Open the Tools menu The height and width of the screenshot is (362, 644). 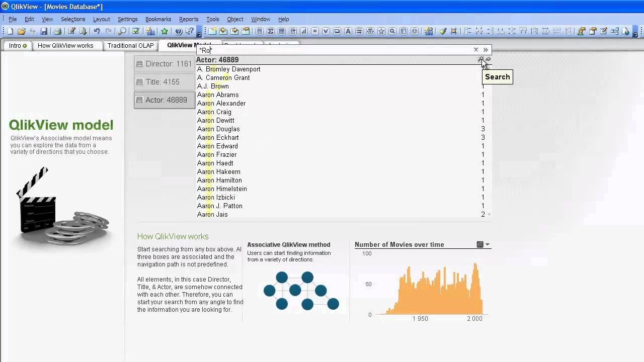point(212,19)
